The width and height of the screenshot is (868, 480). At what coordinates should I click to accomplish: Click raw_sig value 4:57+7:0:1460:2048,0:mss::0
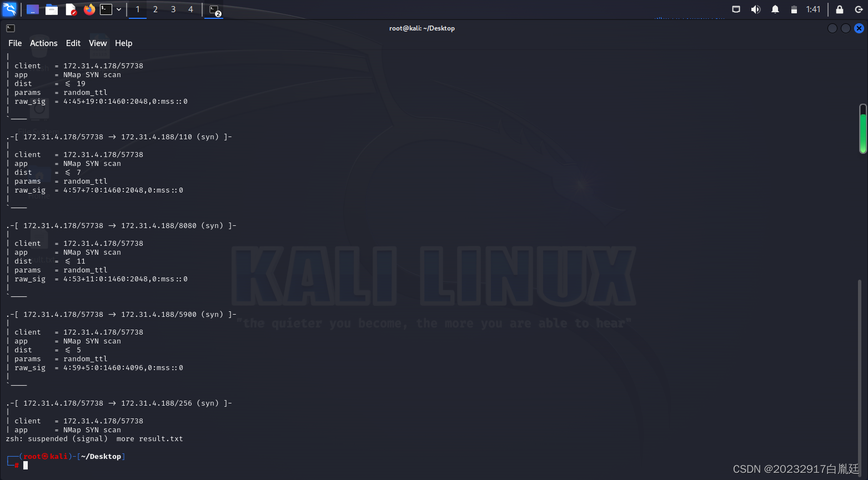coord(123,190)
